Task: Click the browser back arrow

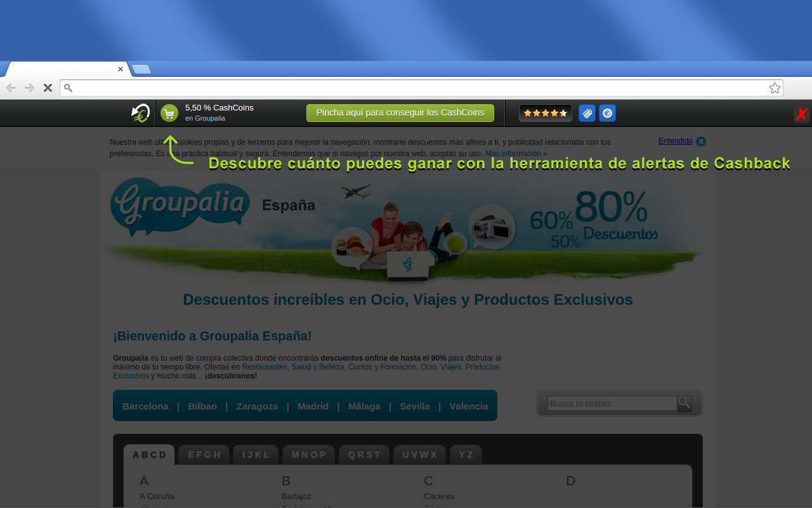Action: click(11, 88)
